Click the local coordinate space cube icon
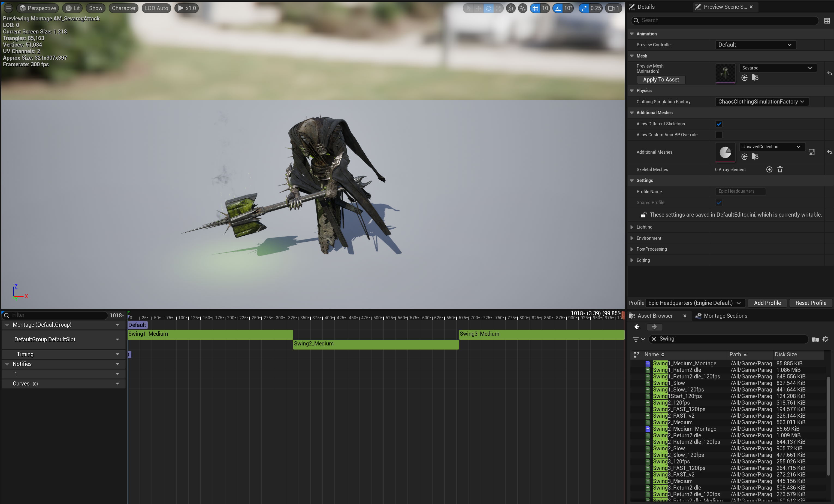Viewport: 834px width, 504px height. coord(511,8)
